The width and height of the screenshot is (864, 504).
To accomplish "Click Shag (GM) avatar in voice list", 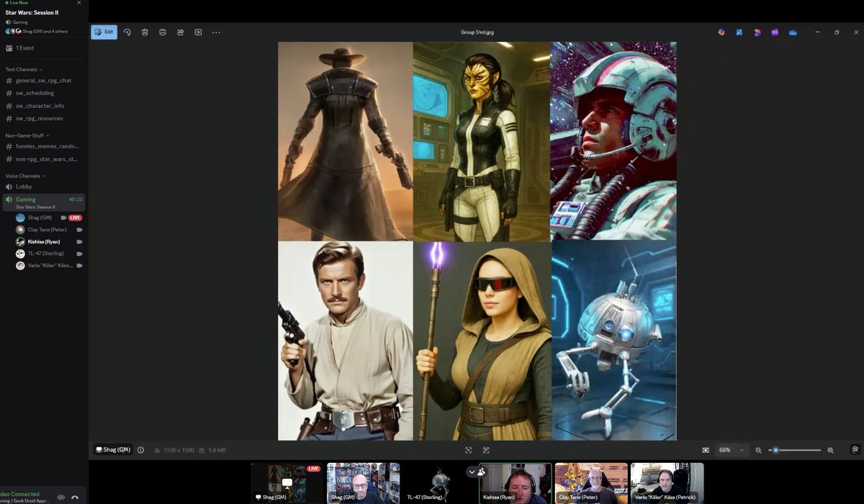I will pos(20,217).
